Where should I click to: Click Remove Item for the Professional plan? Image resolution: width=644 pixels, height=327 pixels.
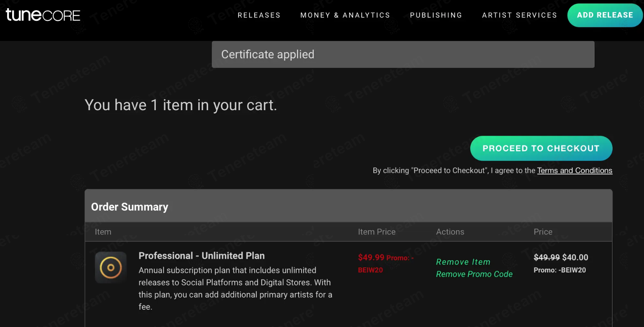pos(463,262)
